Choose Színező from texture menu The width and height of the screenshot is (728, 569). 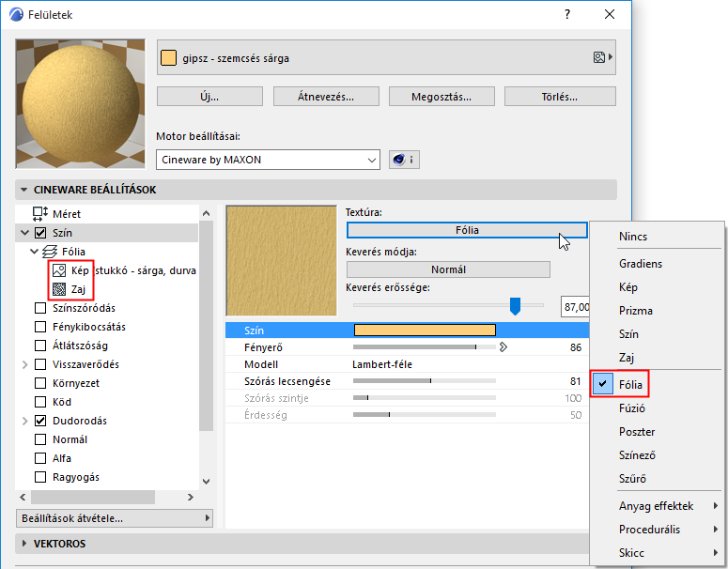[637, 455]
